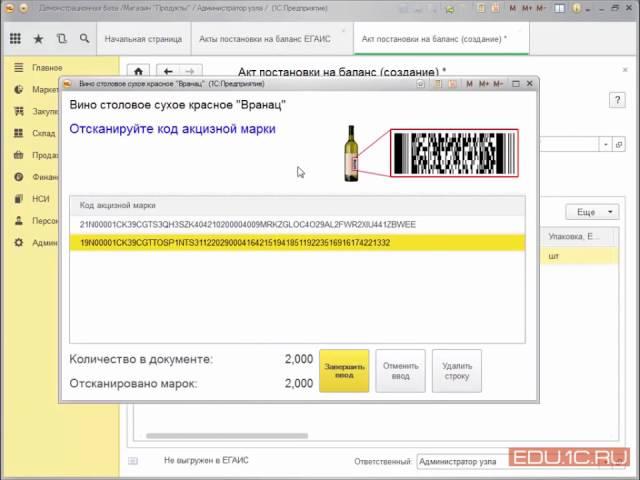Click the M- button in dialog title bar
The width and height of the screenshot is (640, 480).
tap(498, 84)
